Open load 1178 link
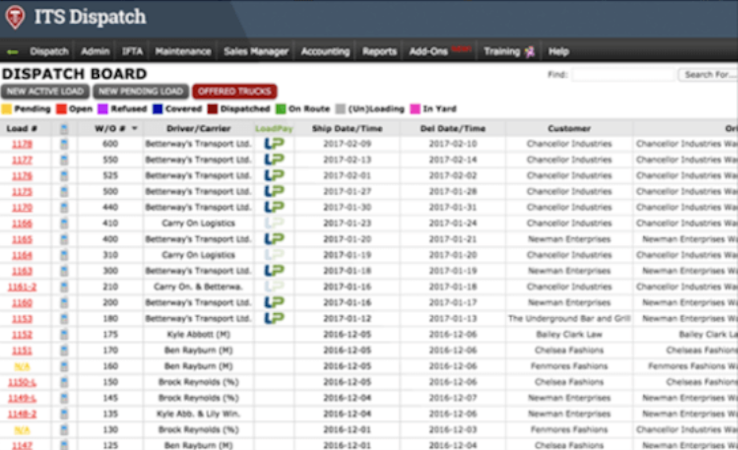Screen dimensions: 738x450 click(x=22, y=144)
